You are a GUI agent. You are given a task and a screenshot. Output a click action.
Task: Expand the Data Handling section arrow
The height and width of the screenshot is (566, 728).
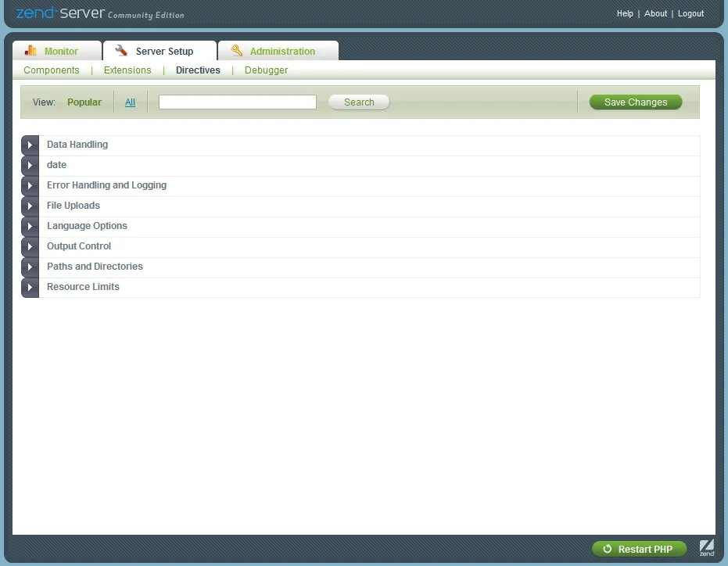point(30,145)
